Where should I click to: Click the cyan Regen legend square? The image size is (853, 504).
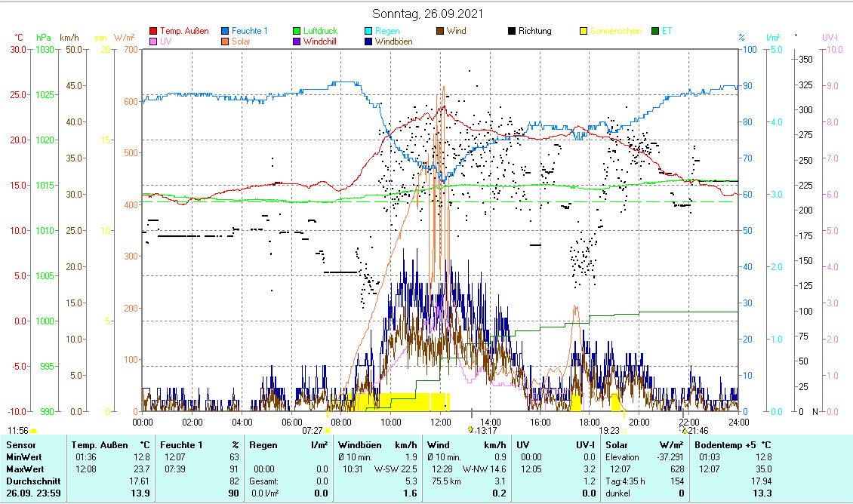[368, 31]
